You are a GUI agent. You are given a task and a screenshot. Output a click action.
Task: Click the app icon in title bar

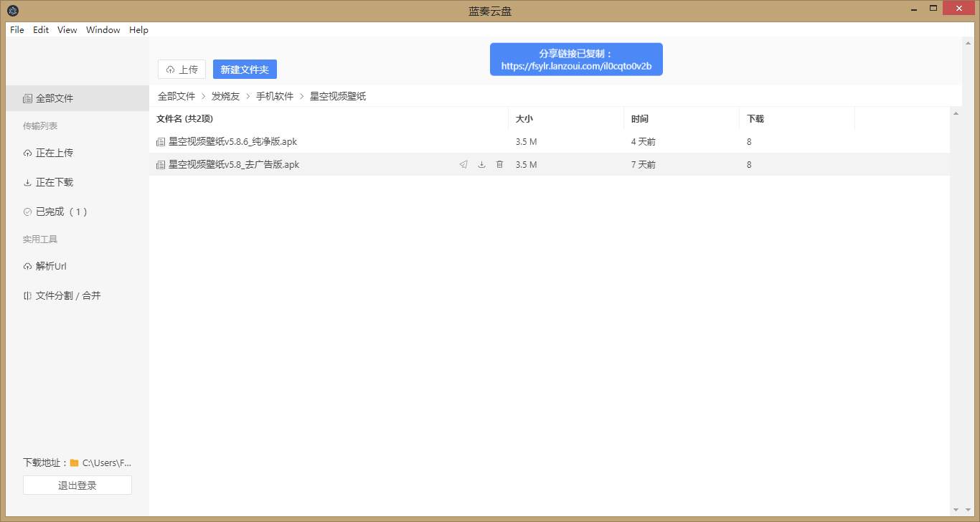[13, 11]
